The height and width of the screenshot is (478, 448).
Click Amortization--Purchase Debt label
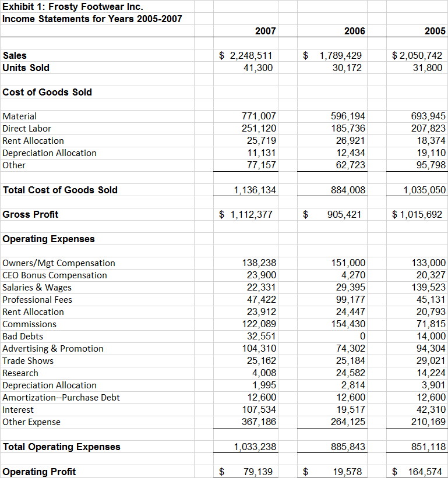tap(61, 398)
